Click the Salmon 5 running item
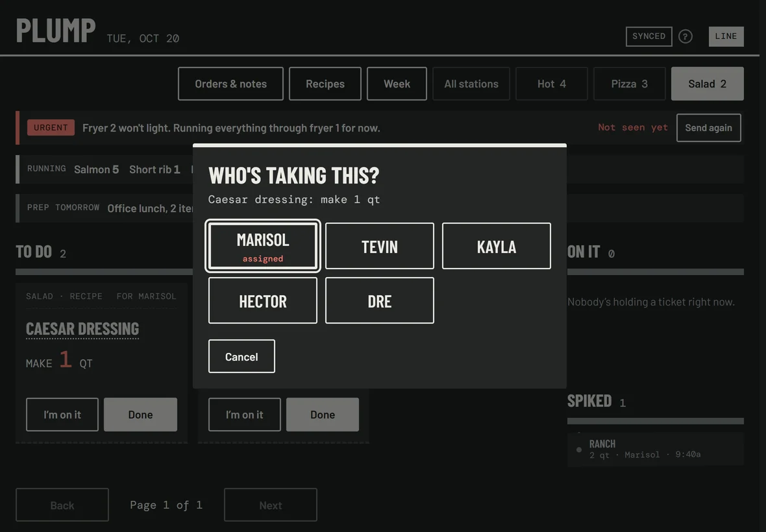The width and height of the screenshot is (766, 532). pyautogui.click(x=96, y=169)
